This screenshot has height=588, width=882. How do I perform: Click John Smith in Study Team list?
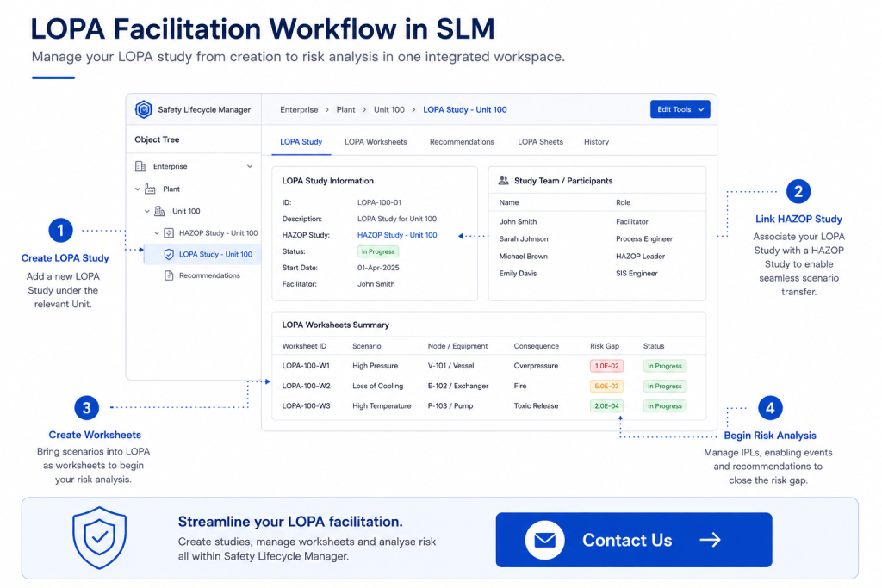[x=518, y=221]
